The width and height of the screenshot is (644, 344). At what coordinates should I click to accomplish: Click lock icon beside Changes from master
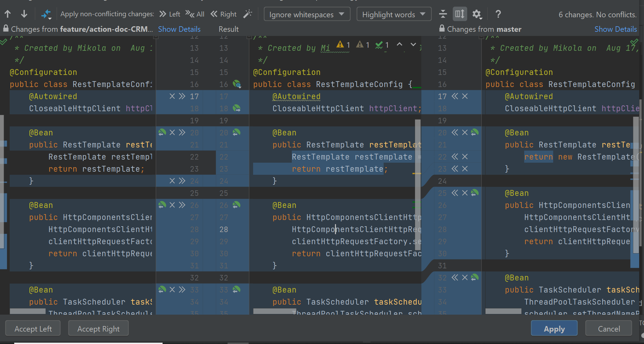[x=441, y=29]
